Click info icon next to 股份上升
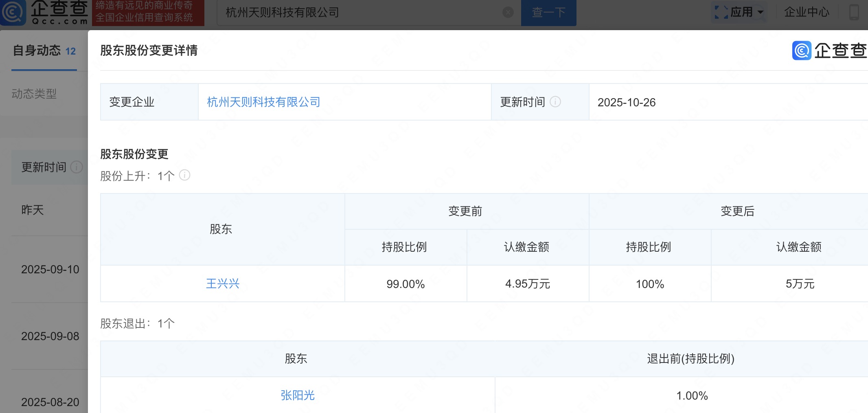Viewport: 868px width, 413px height. click(184, 175)
